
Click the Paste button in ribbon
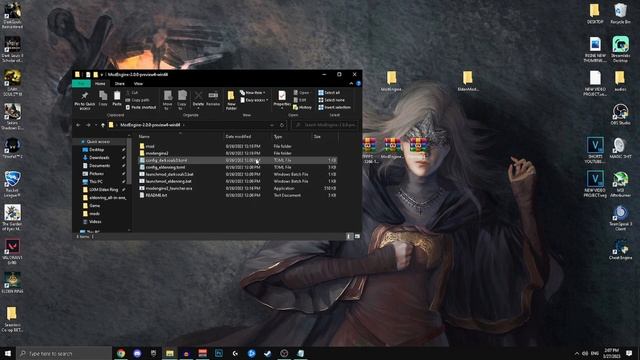(117, 98)
